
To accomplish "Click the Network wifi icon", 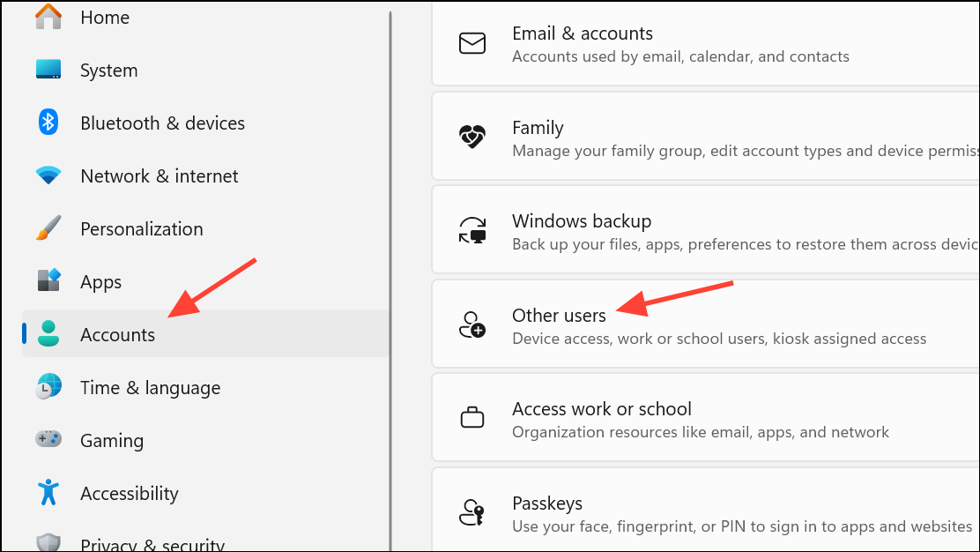I will point(48,175).
